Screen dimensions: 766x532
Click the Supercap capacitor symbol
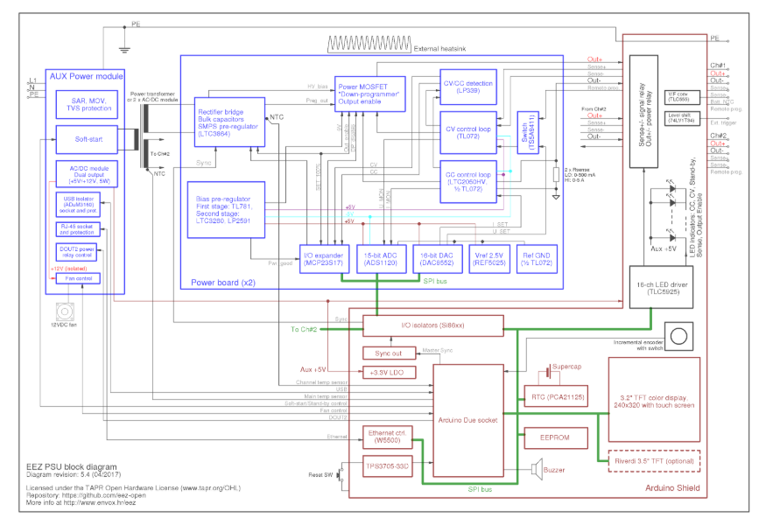(548, 373)
